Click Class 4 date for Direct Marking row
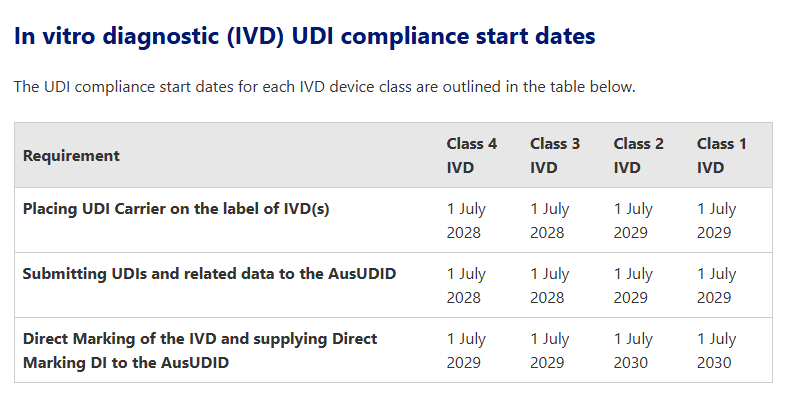This screenshot has height=396, width=788. 466,351
